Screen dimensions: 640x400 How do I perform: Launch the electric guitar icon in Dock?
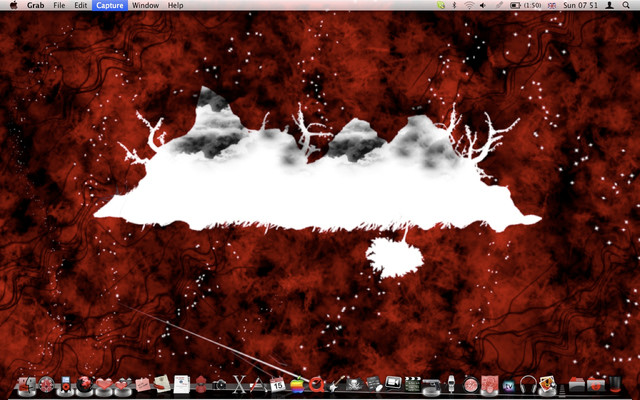(336, 384)
